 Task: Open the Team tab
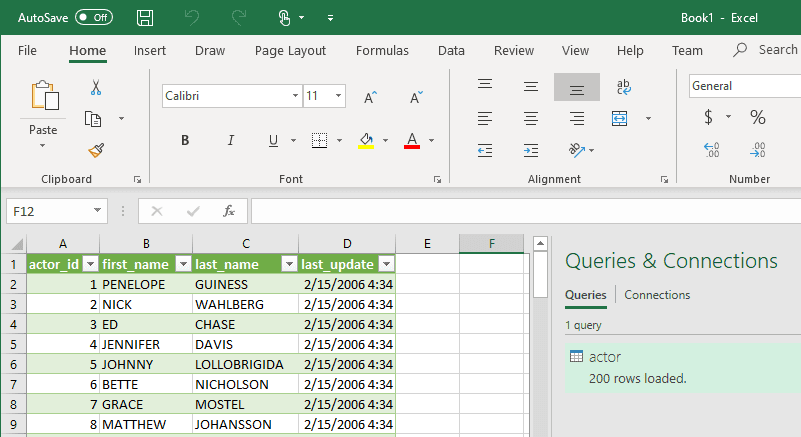687,50
